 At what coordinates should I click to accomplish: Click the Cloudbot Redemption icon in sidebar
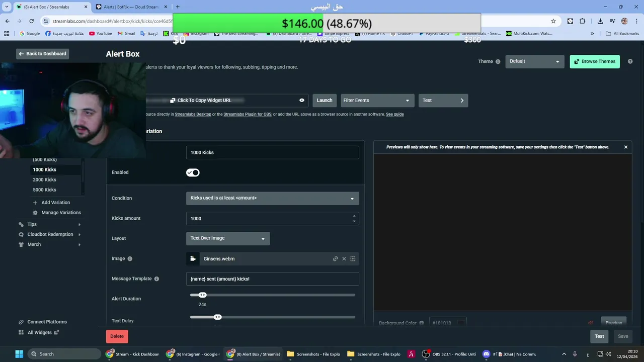tap(21, 234)
